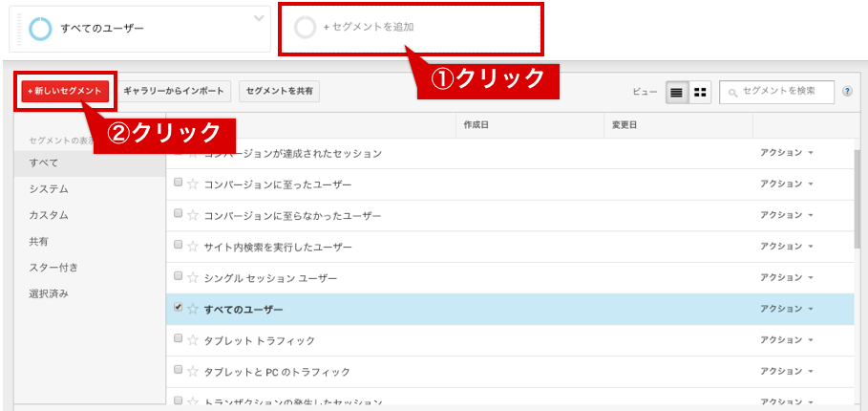Star the すべてのユーザー segment
Viewport: 868px width, 411px height.
(x=192, y=309)
